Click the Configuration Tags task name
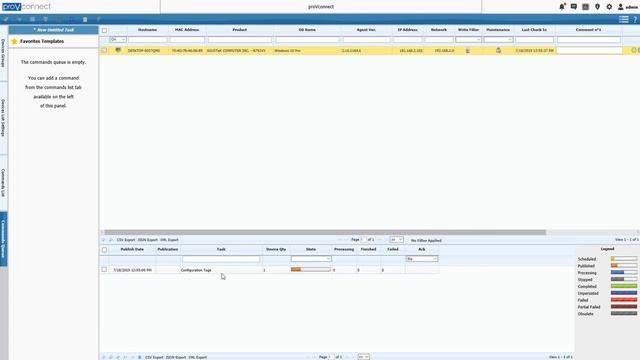 pyautogui.click(x=196, y=270)
